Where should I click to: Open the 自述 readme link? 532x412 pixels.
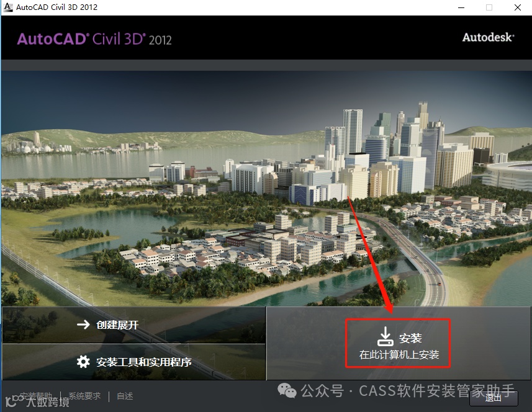(x=125, y=396)
